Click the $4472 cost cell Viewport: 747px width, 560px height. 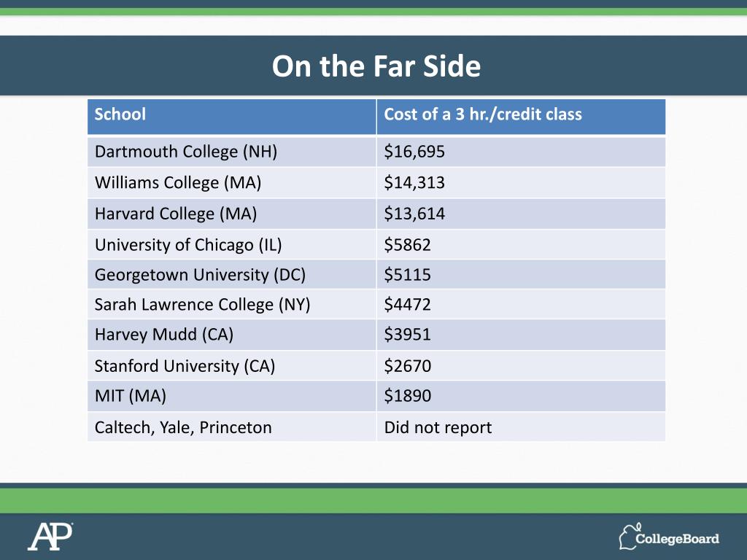[408, 305]
